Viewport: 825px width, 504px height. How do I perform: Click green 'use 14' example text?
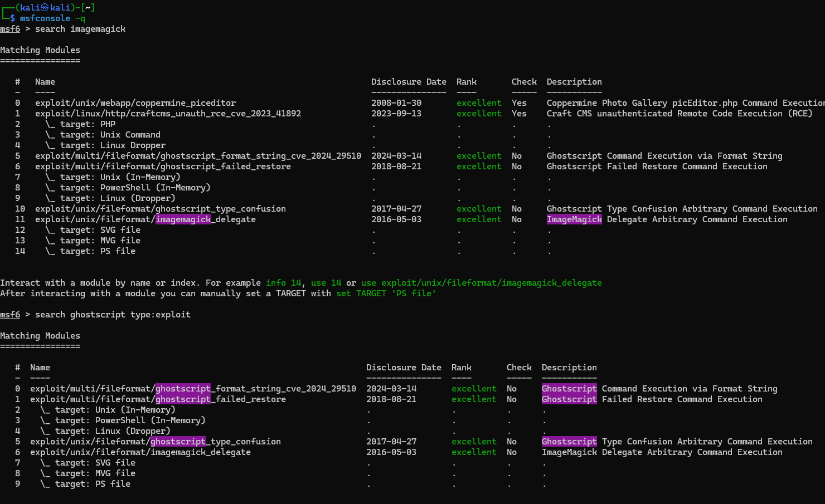(326, 283)
